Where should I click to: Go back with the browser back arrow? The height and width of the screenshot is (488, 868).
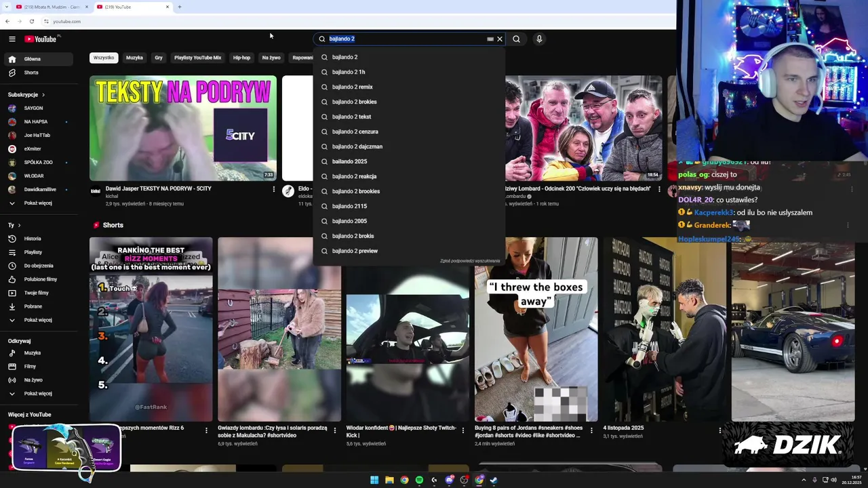[x=7, y=22]
